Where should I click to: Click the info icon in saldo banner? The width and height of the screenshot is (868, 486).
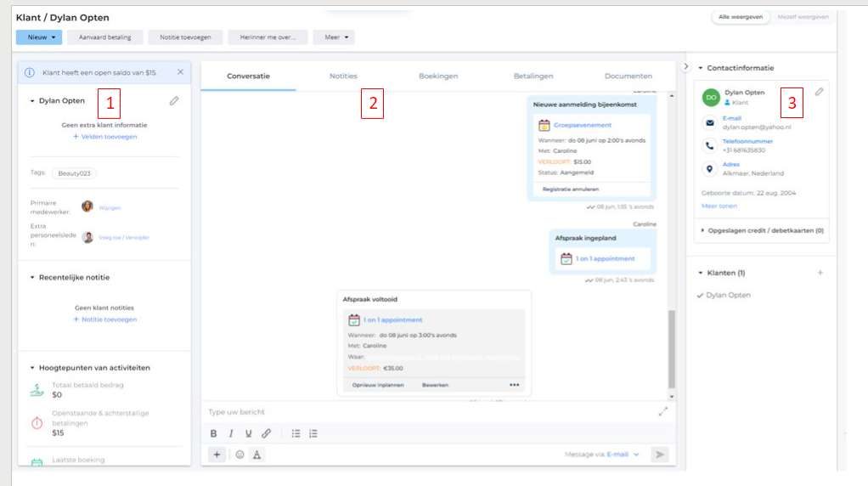[x=30, y=72]
